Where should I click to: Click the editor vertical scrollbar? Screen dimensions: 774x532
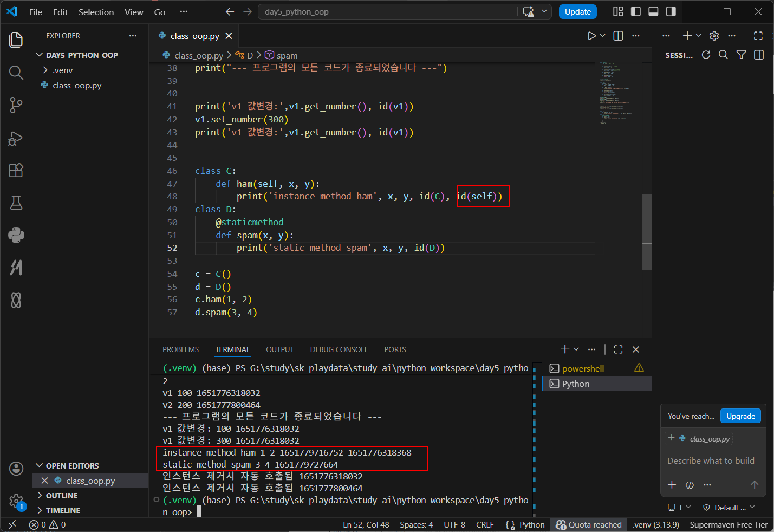tap(646, 232)
